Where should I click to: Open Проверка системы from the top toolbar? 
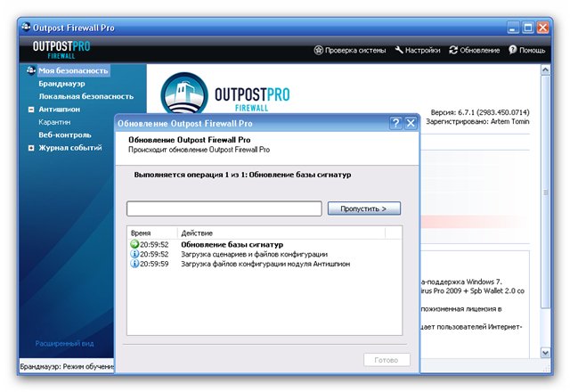(350, 50)
